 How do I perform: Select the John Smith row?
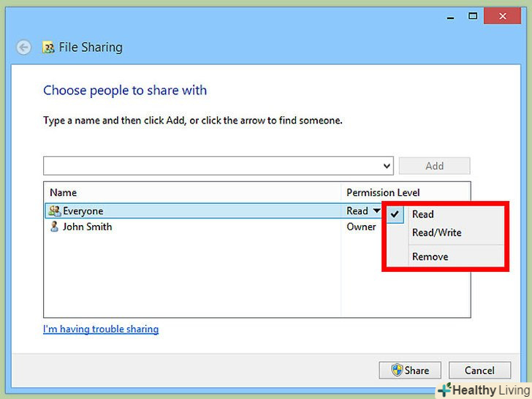click(213, 227)
